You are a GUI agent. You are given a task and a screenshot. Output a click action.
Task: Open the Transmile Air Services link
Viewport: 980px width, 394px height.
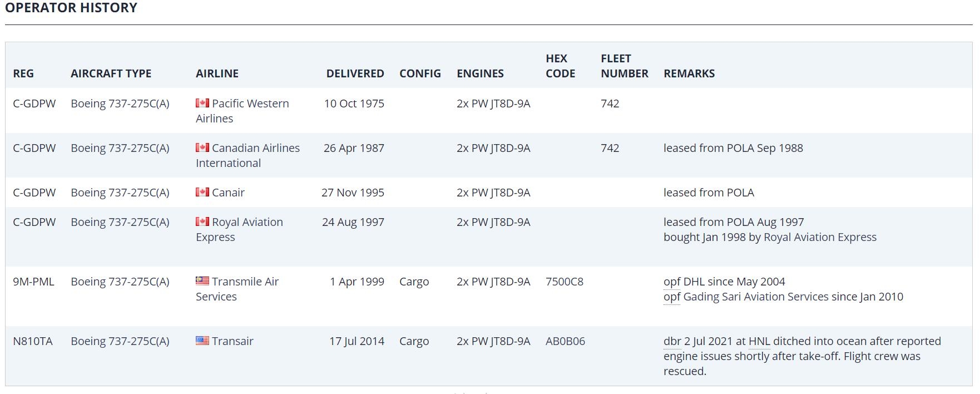[237, 289]
